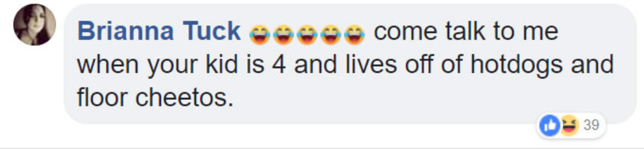Open Brianna Tuck's profile picture

pos(35,25)
